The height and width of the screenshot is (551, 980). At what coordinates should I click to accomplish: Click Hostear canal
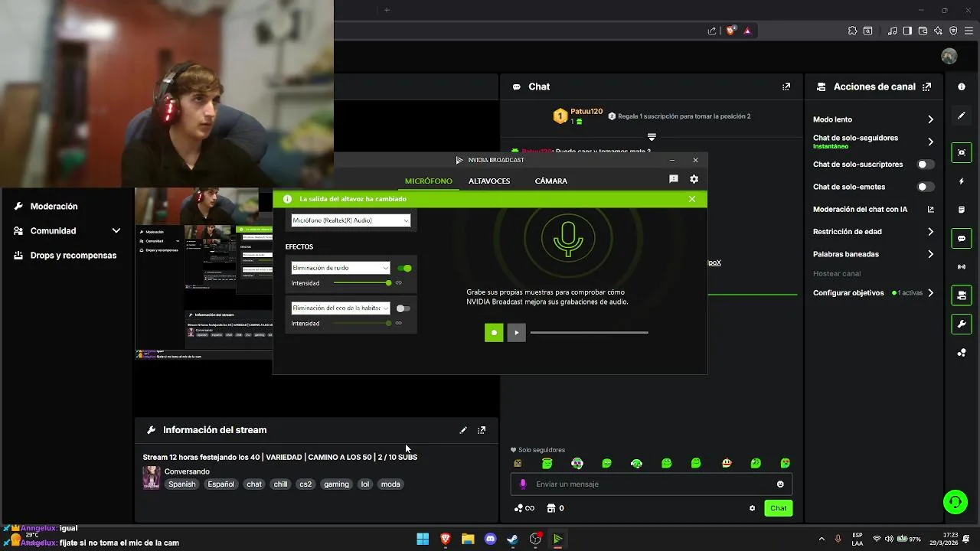837,274
